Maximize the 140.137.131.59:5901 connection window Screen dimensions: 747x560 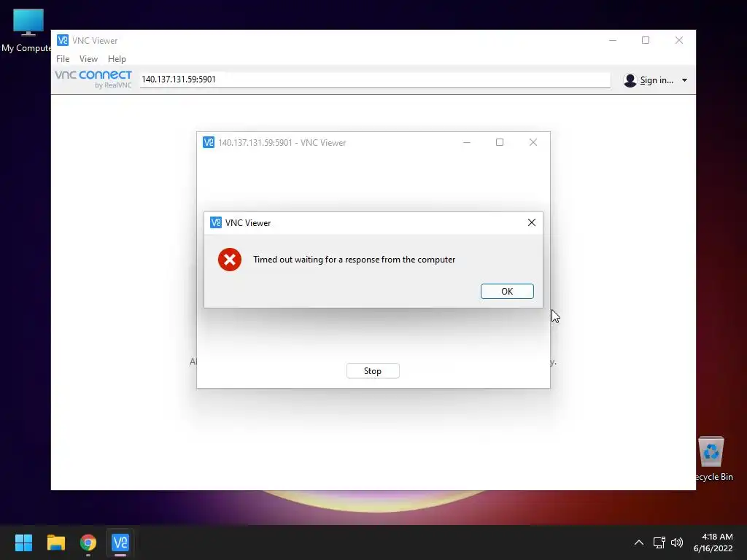(500, 142)
